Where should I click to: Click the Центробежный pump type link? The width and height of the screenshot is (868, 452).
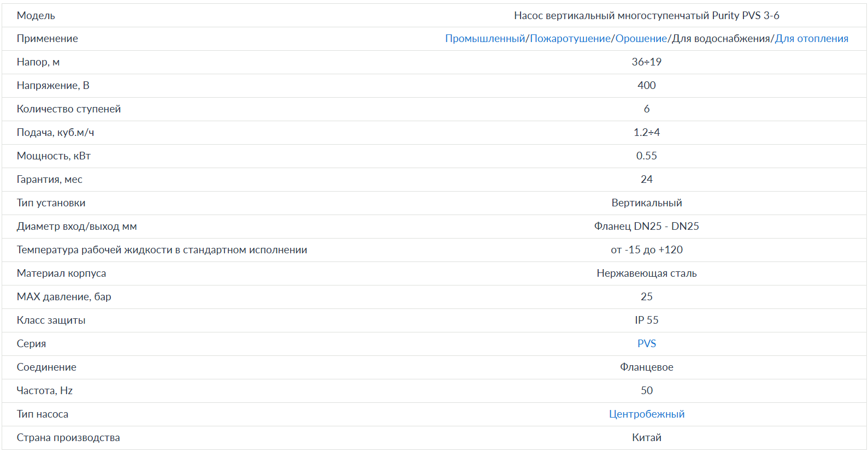pyautogui.click(x=646, y=414)
